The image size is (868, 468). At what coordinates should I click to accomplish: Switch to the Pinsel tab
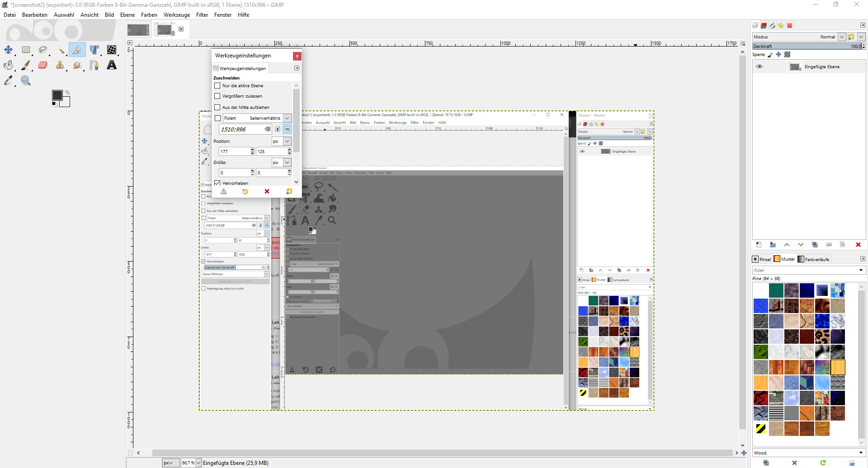(762, 259)
